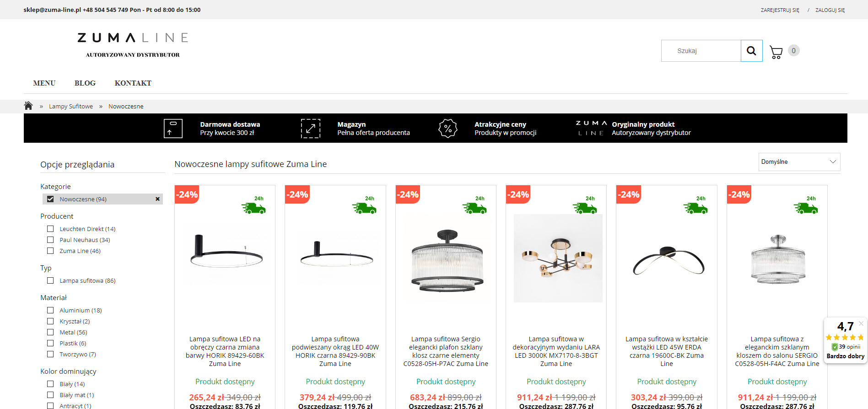
Task: Focus the Szukaj search field
Action: coord(701,51)
